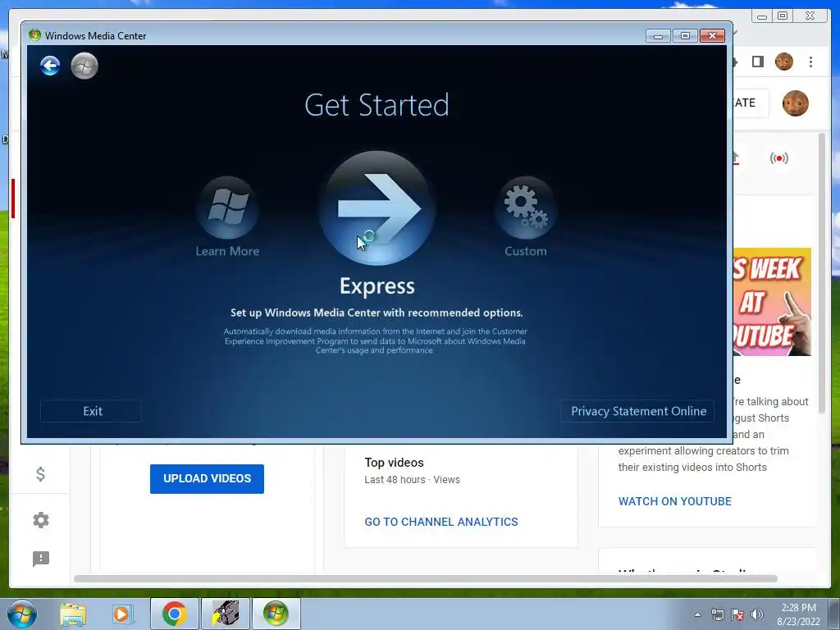Image resolution: width=840 pixels, height=630 pixels.
Task: Exit Windows Media Center setup
Action: click(x=91, y=411)
